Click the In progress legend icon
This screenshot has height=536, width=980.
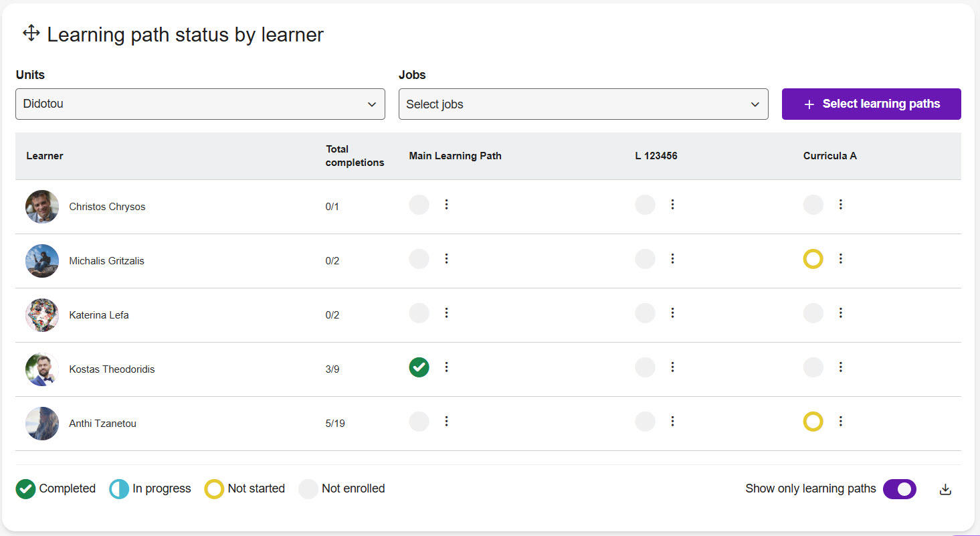(x=119, y=489)
